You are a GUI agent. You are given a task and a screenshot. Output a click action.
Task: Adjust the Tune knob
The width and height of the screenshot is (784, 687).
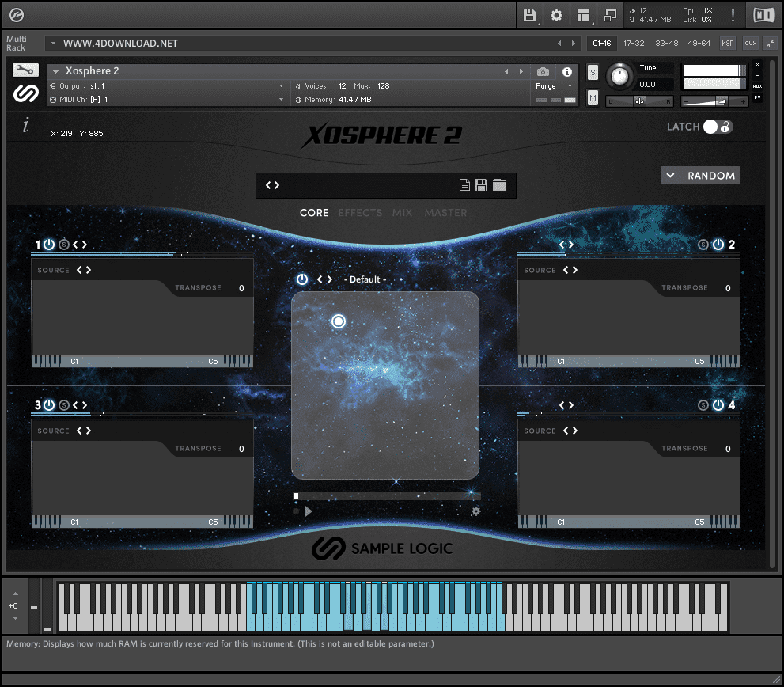pos(619,76)
